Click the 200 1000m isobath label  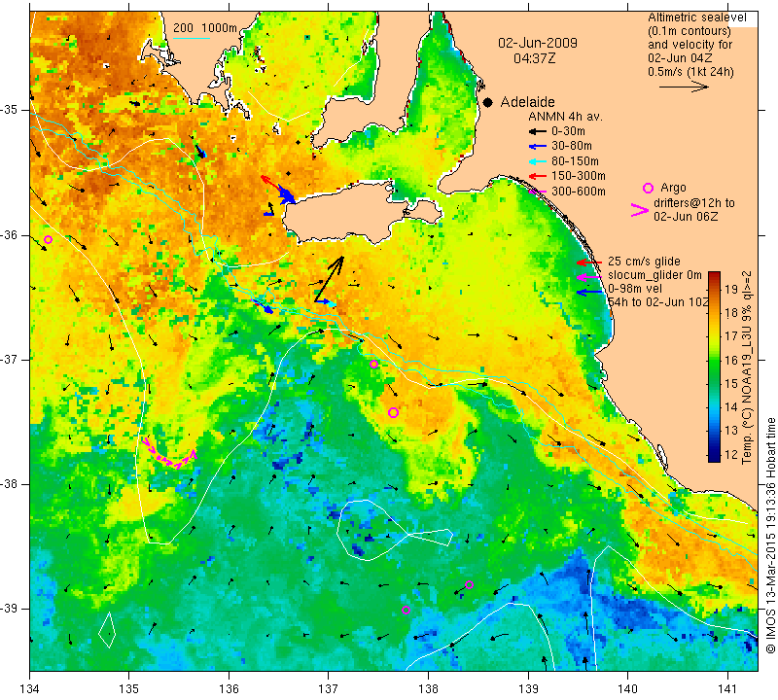(x=205, y=28)
